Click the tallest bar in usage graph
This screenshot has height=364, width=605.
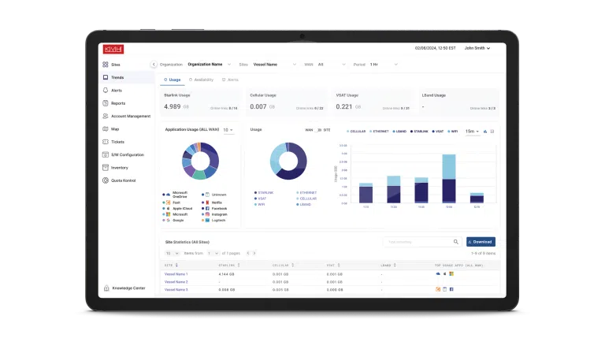449,178
